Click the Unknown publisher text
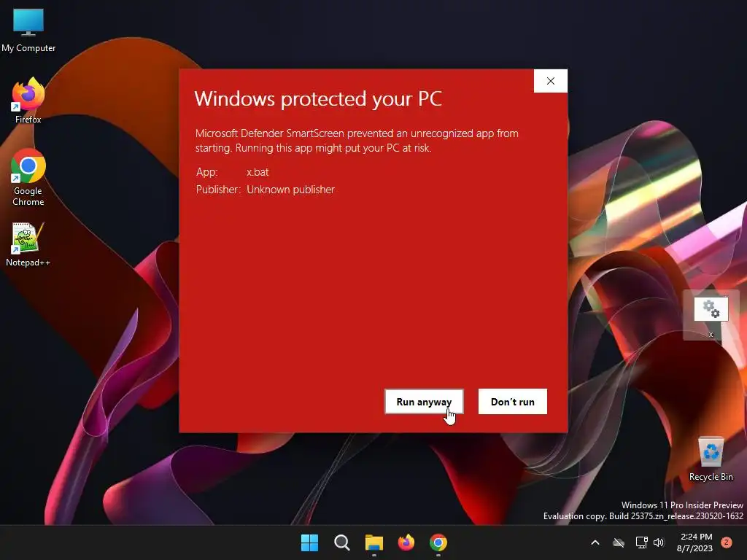 [290, 190]
